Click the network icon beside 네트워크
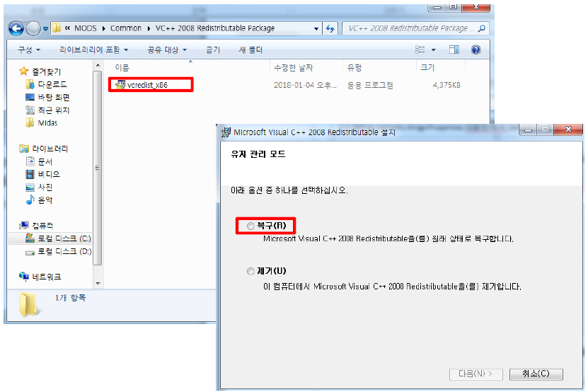The width and height of the screenshot is (588, 392). [24, 277]
